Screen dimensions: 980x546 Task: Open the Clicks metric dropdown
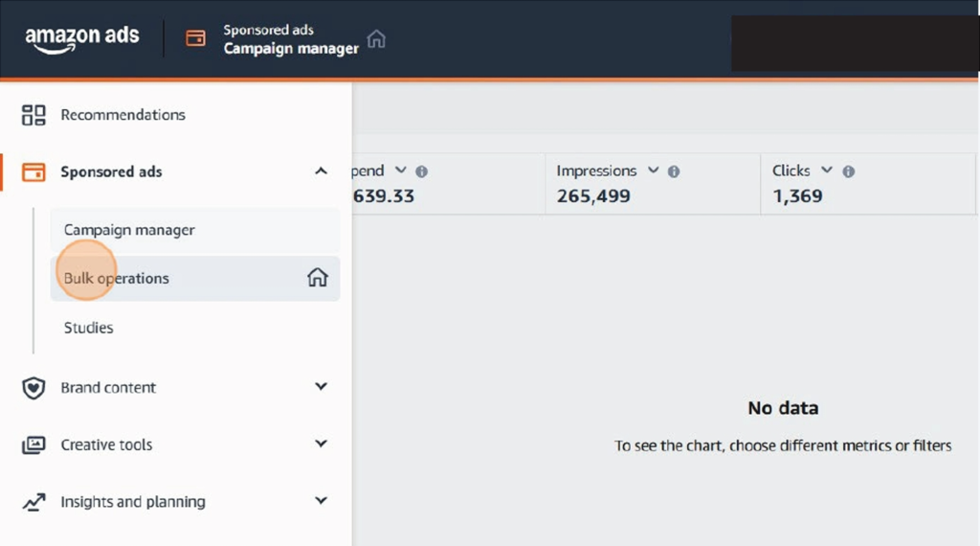(827, 171)
